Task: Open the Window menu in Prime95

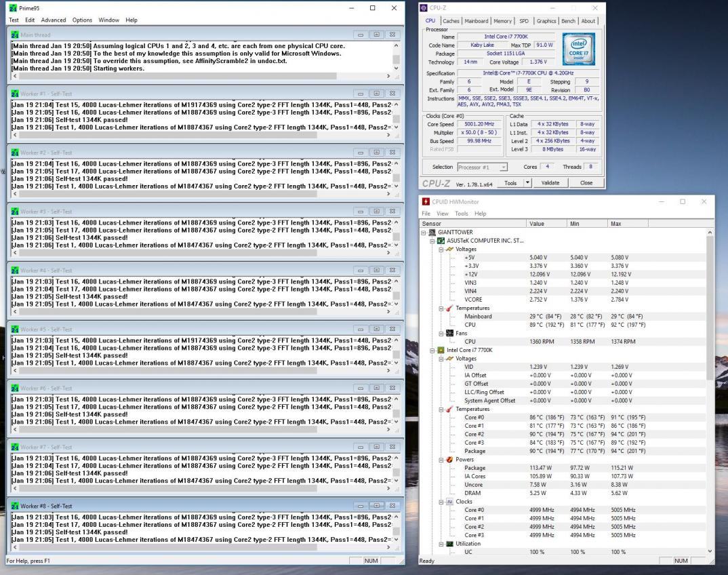Action: 108,20
